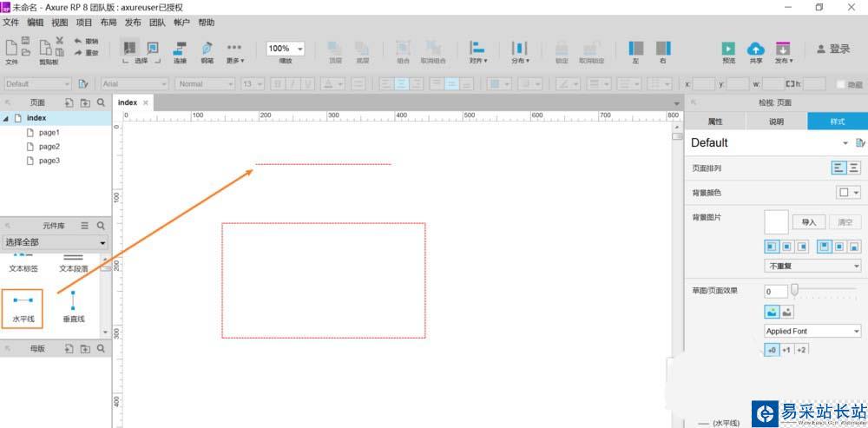Select the Text Label (文本标签) widget

23,264
